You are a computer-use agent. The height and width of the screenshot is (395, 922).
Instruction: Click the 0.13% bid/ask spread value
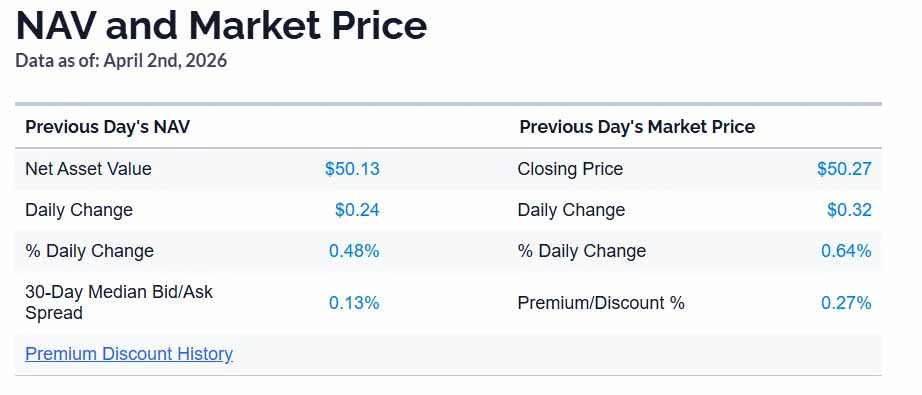[354, 303]
